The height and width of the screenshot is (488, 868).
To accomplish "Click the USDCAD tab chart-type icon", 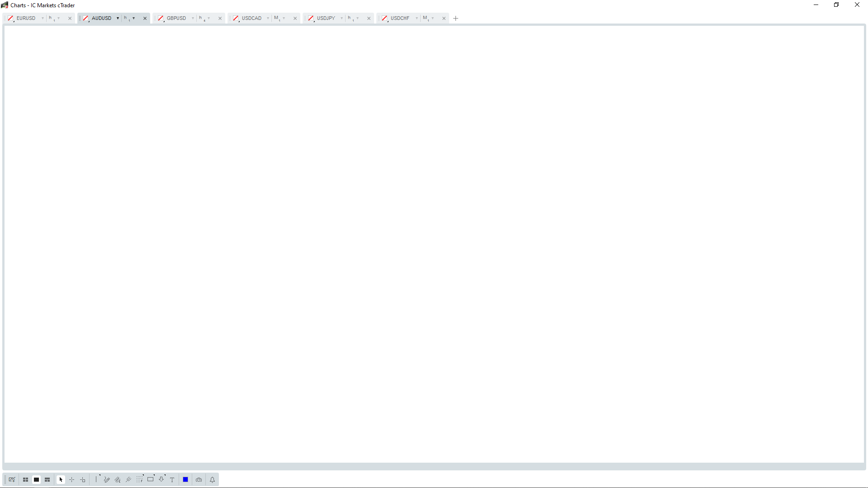I will tap(236, 19).
